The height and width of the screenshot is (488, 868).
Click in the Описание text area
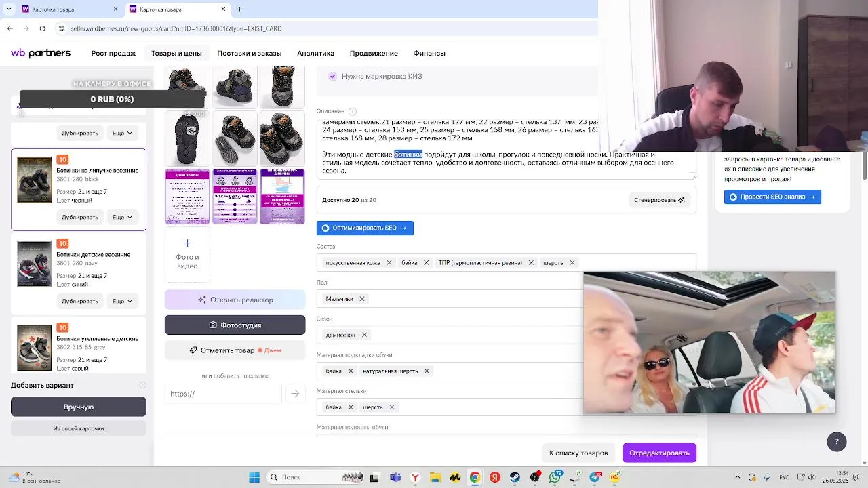point(506,149)
